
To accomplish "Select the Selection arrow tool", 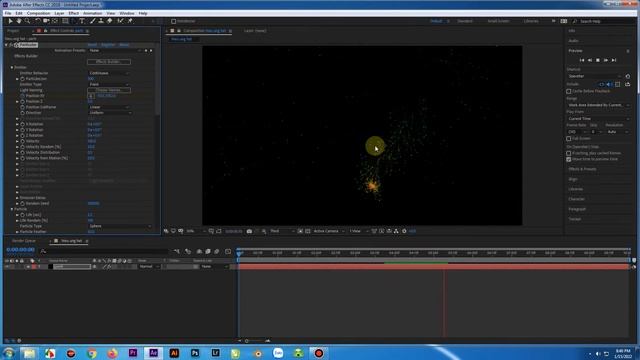I will pos(11,21).
